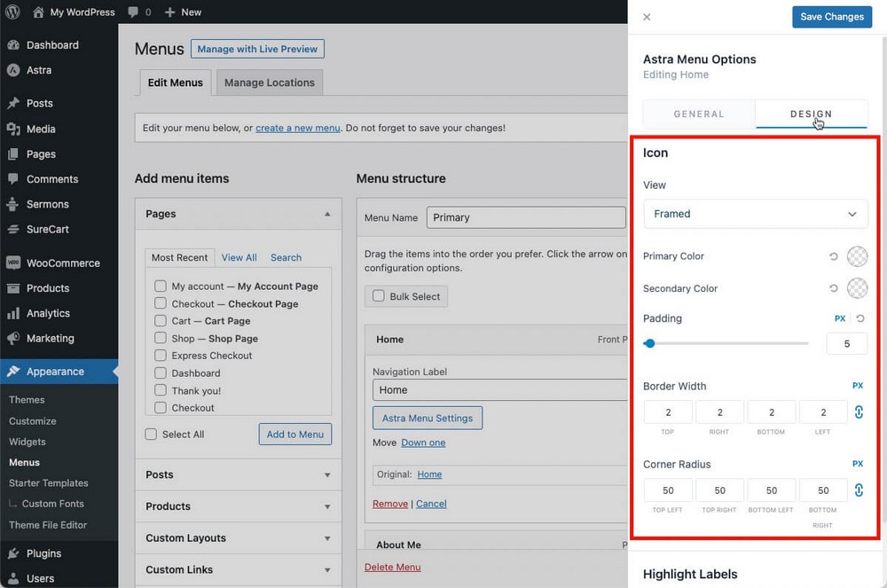The width and height of the screenshot is (887, 588).
Task: Click the create a new menu link
Action: pos(297,128)
